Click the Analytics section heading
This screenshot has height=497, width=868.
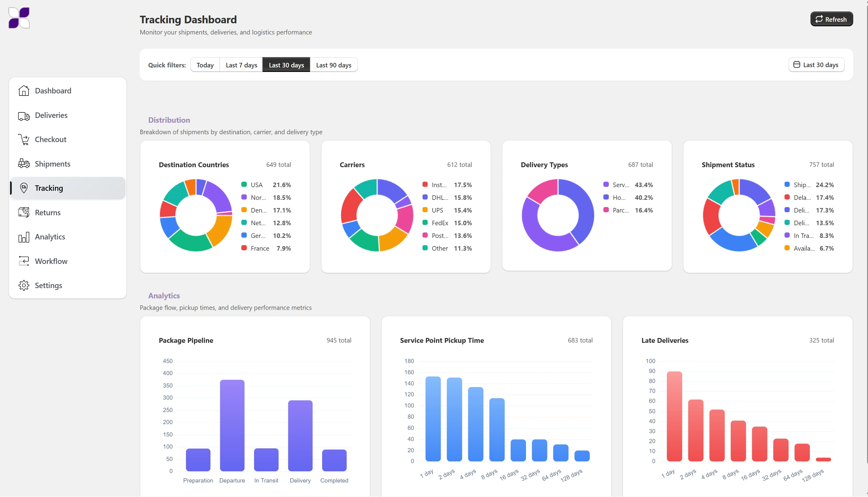click(164, 296)
